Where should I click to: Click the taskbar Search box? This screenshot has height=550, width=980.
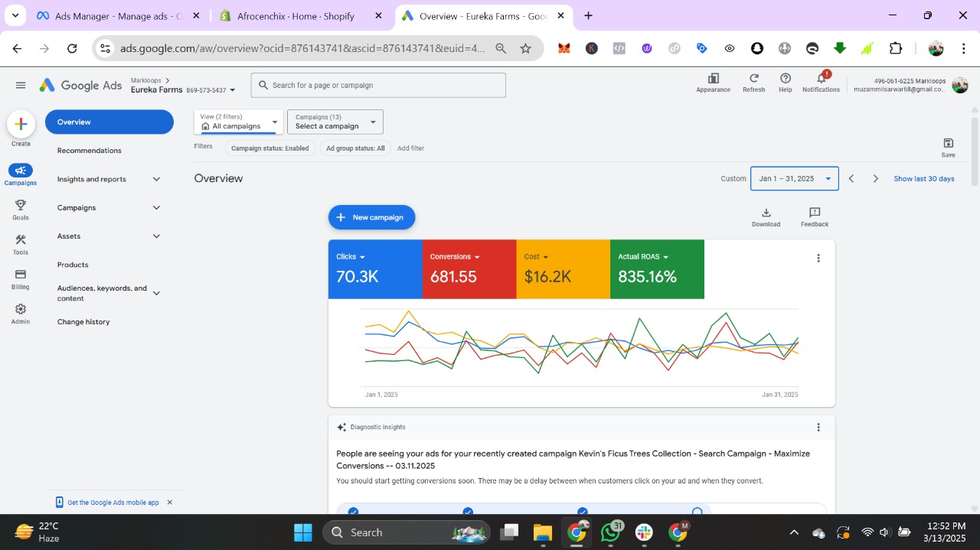pyautogui.click(x=407, y=532)
